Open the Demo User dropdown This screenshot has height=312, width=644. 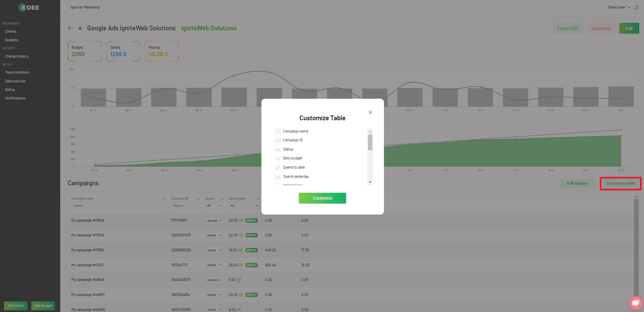tap(619, 7)
